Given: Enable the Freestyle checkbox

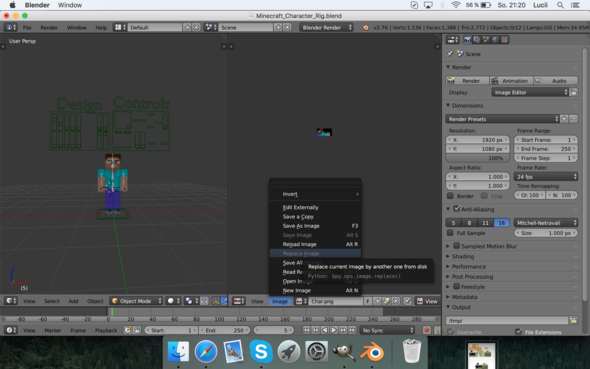Looking at the screenshot, I should (x=456, y=286).
